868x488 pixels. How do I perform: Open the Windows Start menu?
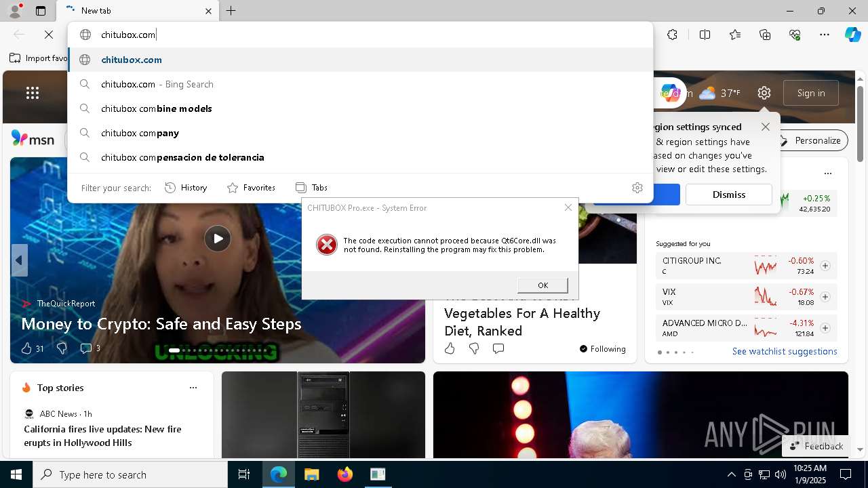click(16, 474)
